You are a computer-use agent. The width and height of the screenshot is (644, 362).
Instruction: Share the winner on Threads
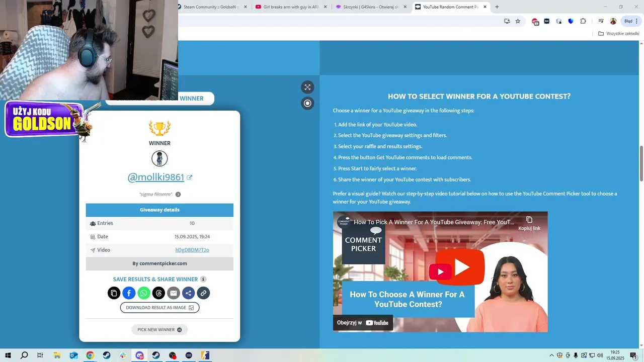(158, 293)
